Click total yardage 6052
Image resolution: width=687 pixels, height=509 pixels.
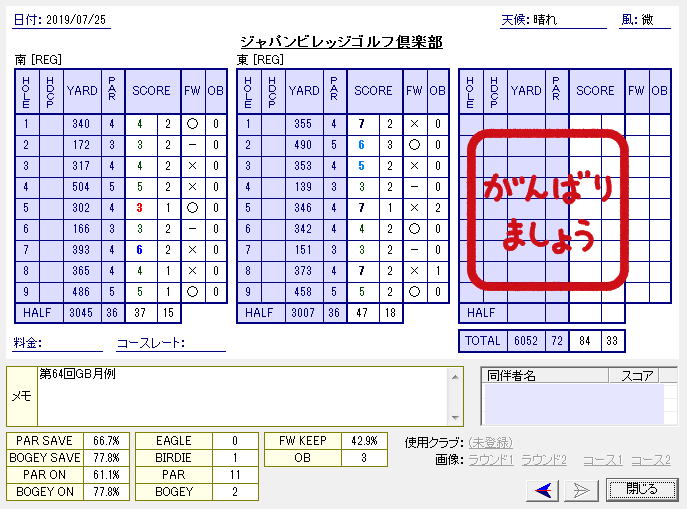[526, 341]
